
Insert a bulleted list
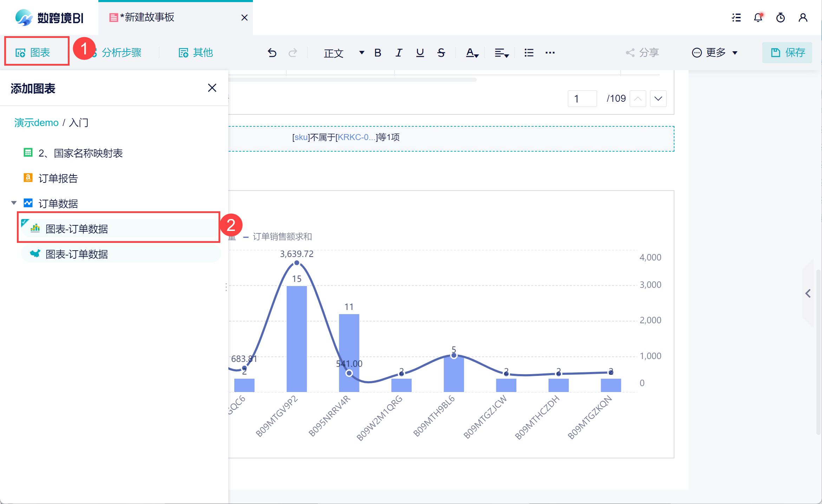click(x=529, y=53)
